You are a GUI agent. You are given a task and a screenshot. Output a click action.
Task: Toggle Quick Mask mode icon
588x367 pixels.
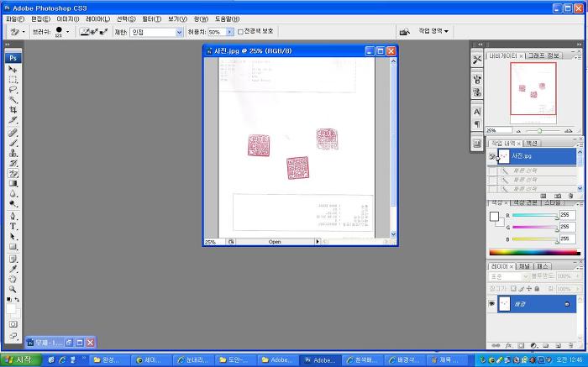[13, 323]
